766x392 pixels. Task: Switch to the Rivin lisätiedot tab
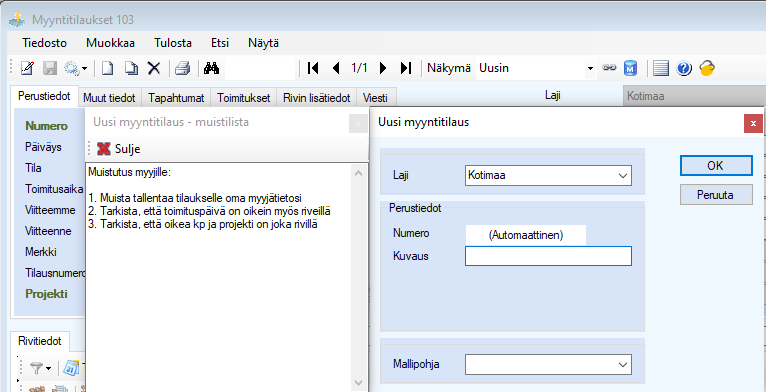pos(317,98)
